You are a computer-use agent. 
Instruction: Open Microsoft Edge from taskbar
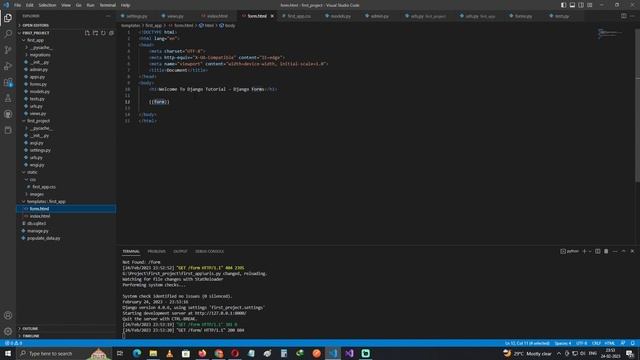tap(137, 353)
